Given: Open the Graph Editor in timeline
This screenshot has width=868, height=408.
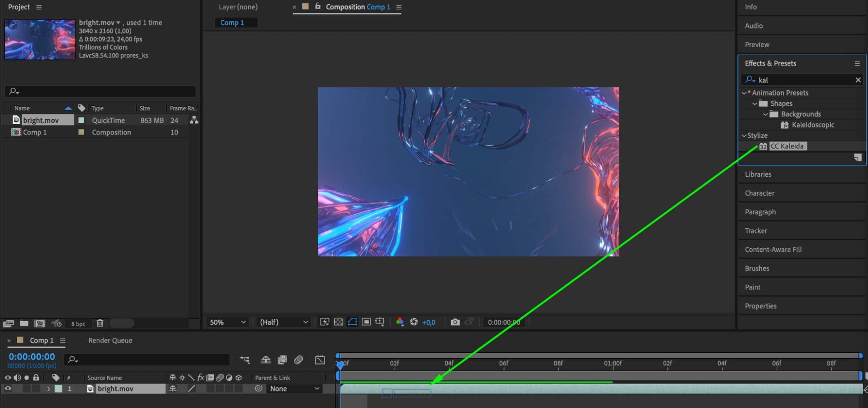Looking at the screenshot, I should point(320,360).
